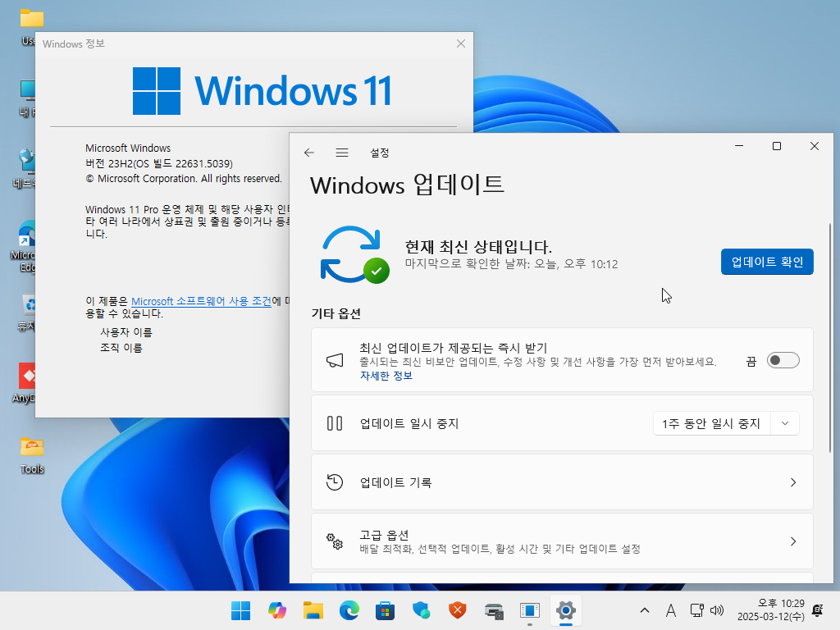Click the megaphone icon for latest updates

pyautogui.click(x=335, y=360)
